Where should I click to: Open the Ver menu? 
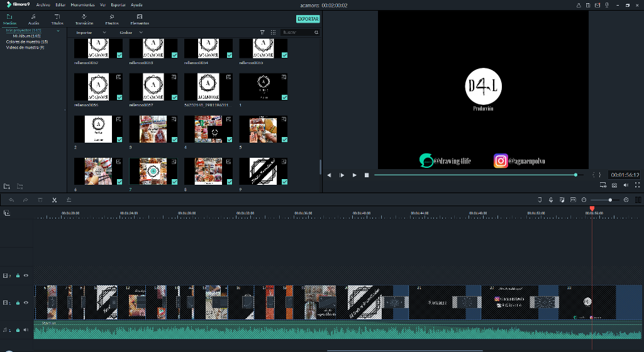pyautogui.click(x=103, y=5)
